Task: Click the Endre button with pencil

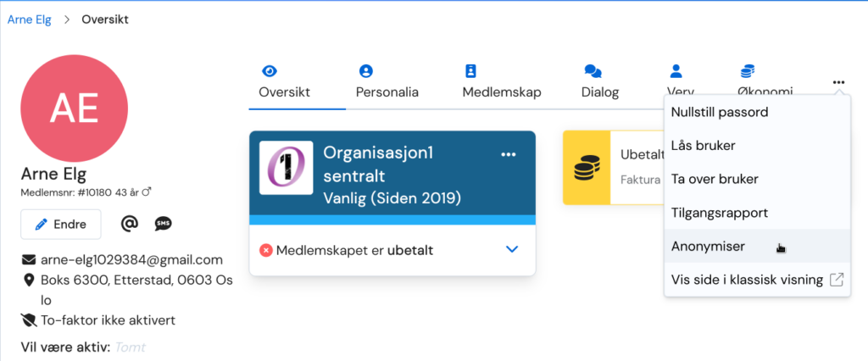Action: tap(61, 225)
